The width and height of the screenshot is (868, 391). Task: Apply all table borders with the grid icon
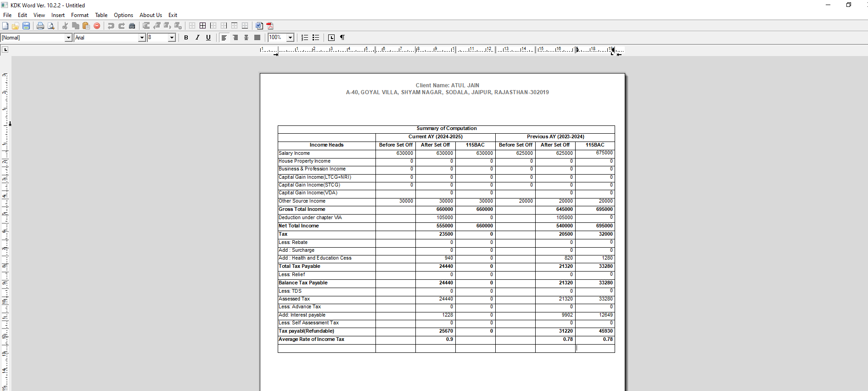coord(202,26)
